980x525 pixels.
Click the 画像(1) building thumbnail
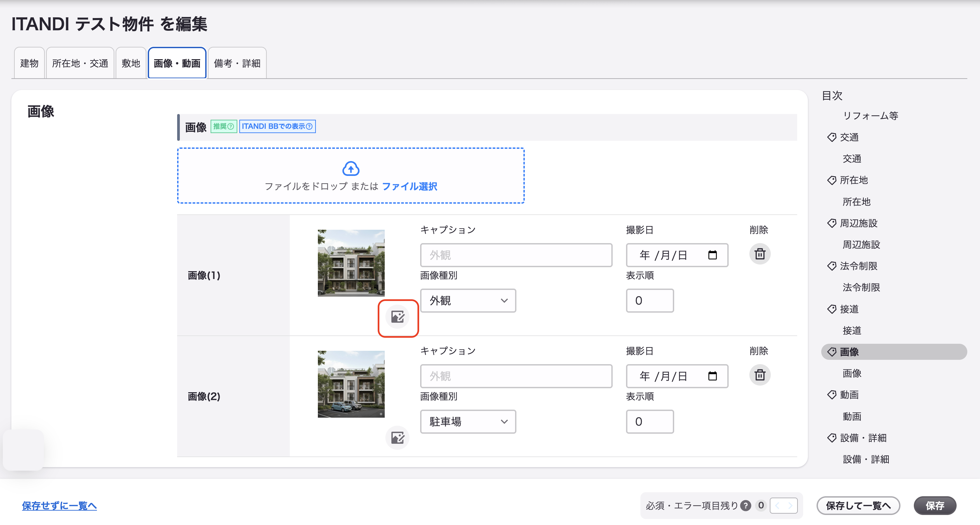(x=351, y=263)
